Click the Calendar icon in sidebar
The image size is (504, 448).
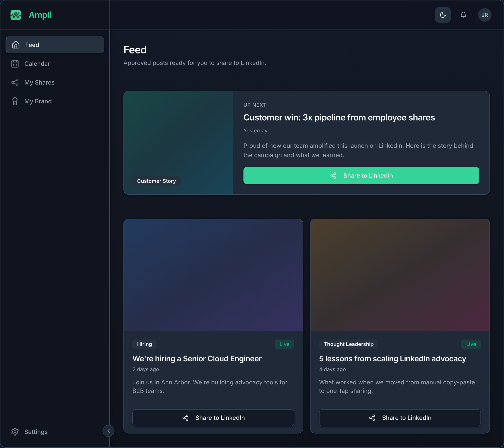15,64
